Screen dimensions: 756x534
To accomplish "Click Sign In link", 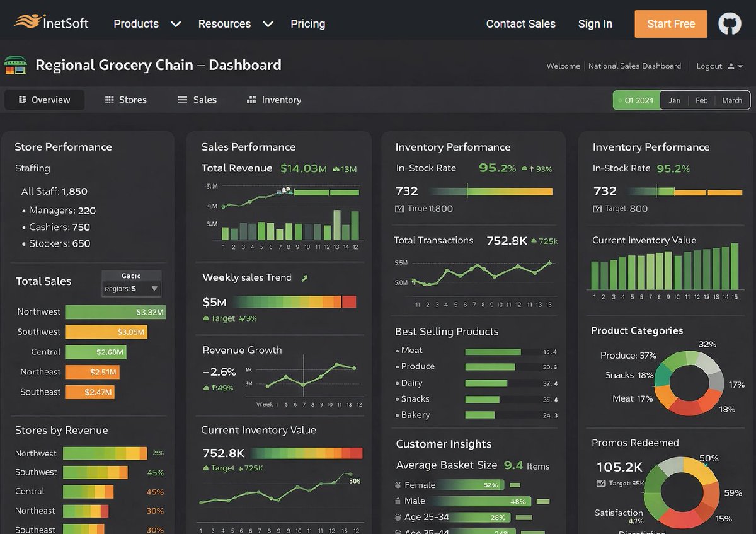I will coord(595,24).
